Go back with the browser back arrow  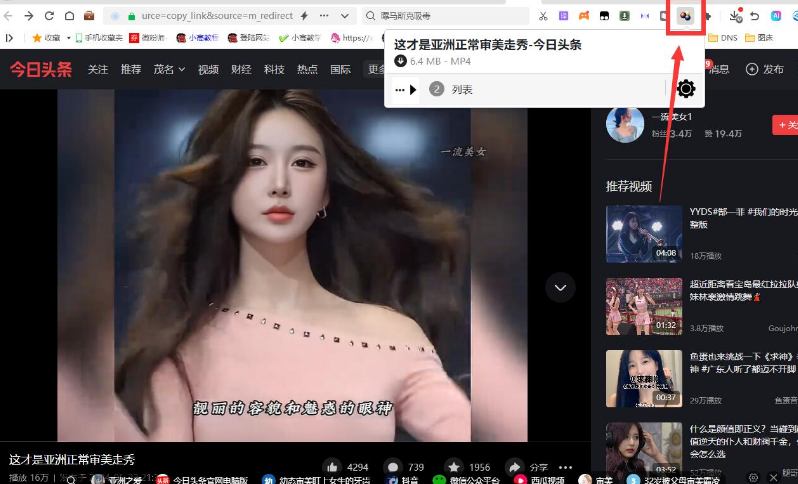tap(8, 16)
